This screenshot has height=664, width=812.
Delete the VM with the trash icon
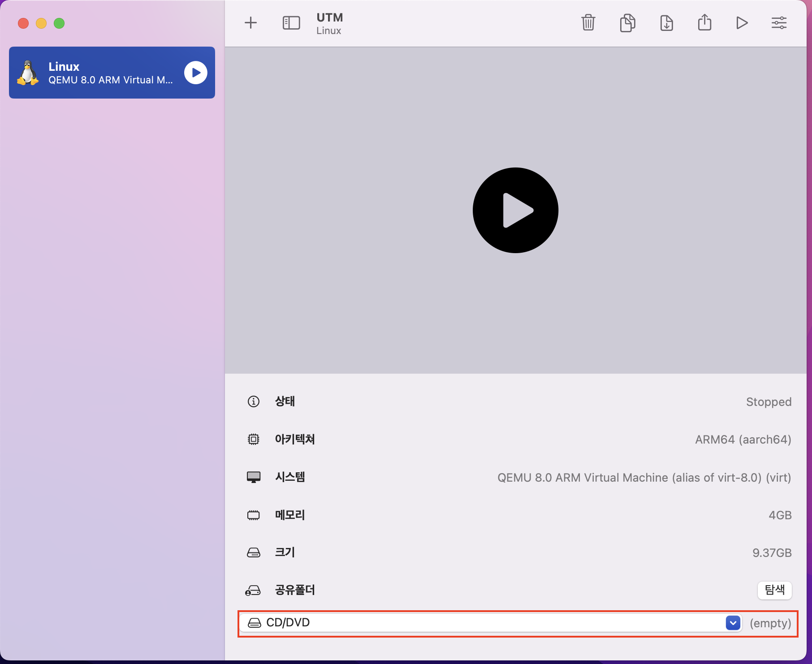pos(588,22)
